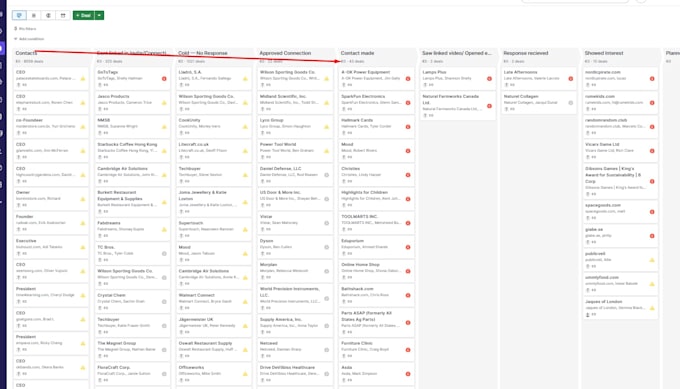Screen dimensions: 680x389
Task: Click the warning icon on Jasco Products card
Action: coord(164,103)
